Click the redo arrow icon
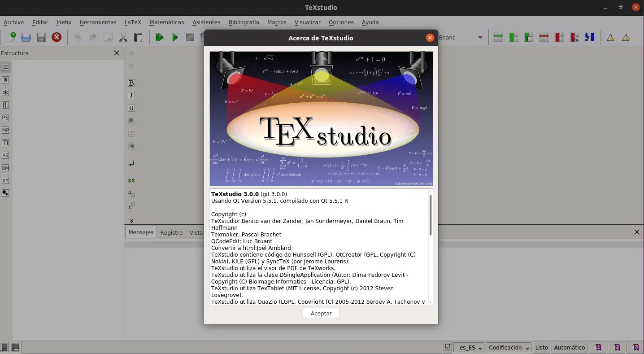 (x=93, y=37)
